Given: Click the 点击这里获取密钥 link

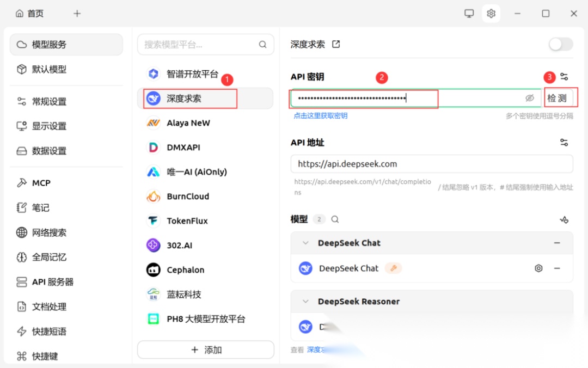Looking at the screenshot, I should pyautogui.click(x=321, y=115).
